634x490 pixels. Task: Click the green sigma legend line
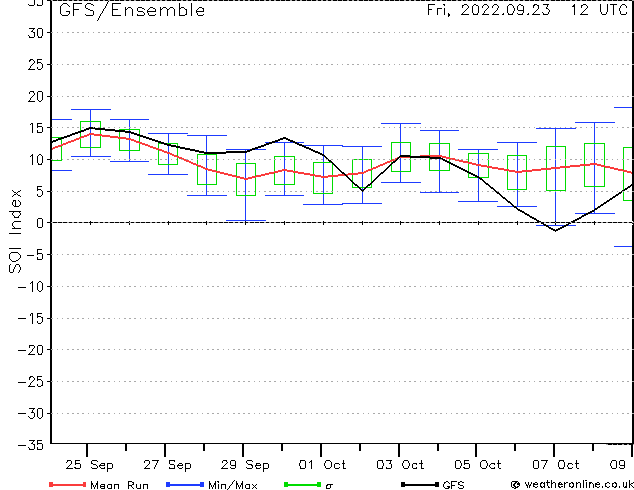[x=302, y=484]
